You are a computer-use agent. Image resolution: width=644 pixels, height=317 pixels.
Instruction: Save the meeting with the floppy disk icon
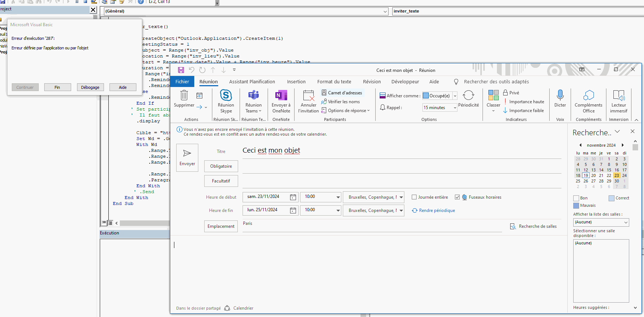pos(181,70)
